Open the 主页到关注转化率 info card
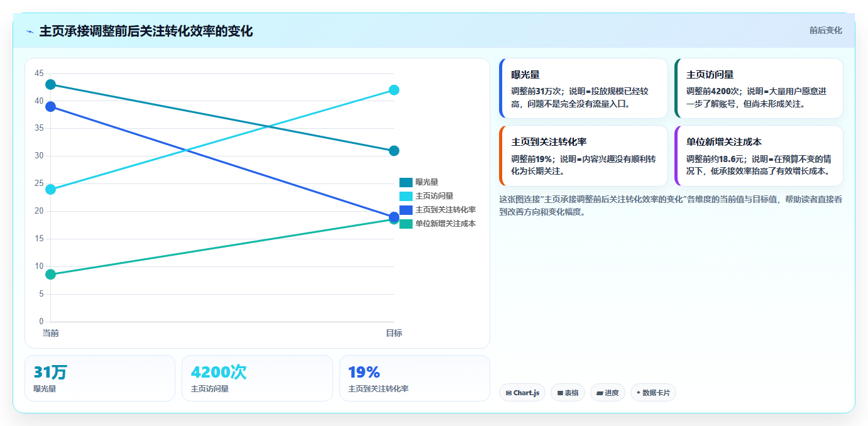The width and height of the screenshot is (868, 426). 583,156
